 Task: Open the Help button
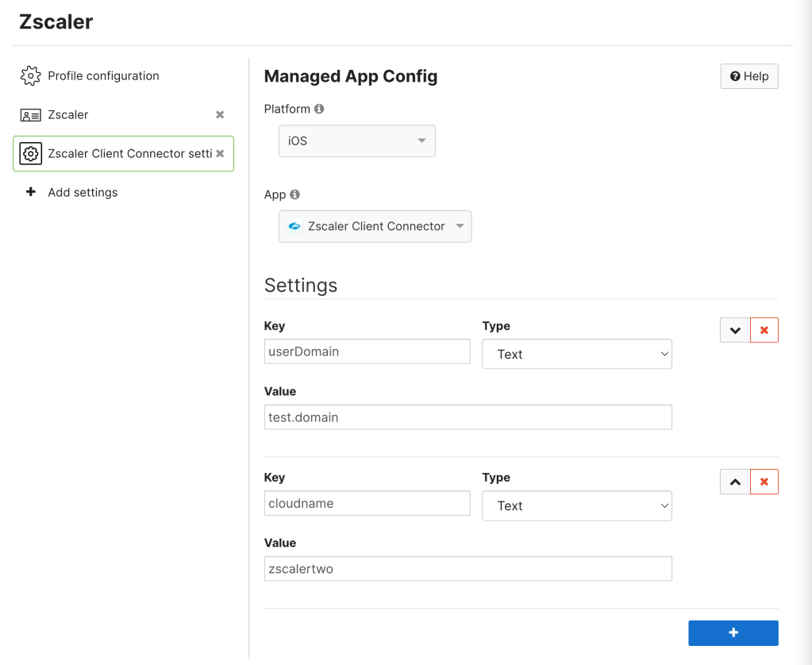749,76
